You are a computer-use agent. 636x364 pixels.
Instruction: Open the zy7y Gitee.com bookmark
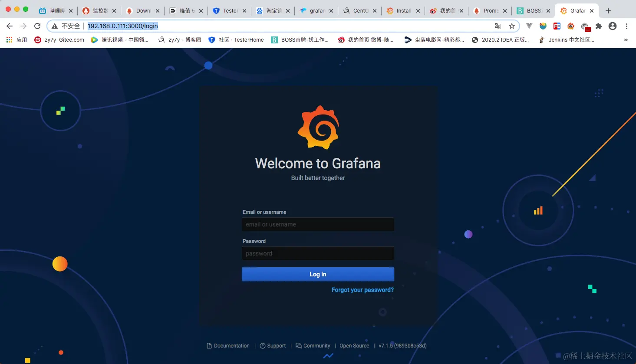point(59,39)
